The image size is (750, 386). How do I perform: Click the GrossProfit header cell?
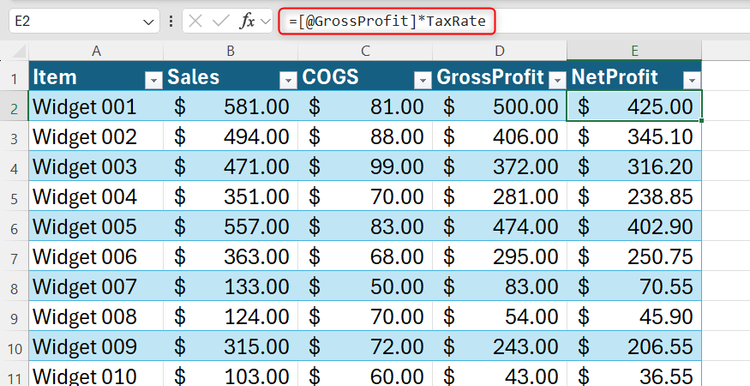pyautogui.click(x=500, y=77)
